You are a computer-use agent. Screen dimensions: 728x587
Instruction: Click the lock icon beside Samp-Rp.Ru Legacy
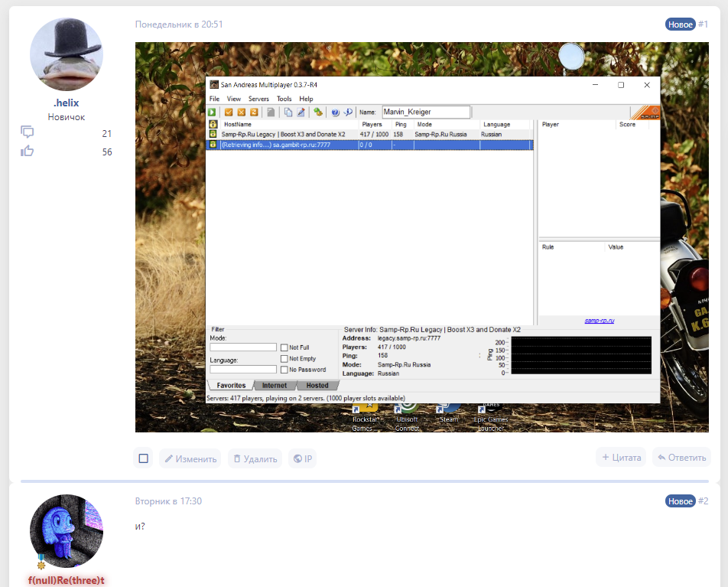[213, 134]
